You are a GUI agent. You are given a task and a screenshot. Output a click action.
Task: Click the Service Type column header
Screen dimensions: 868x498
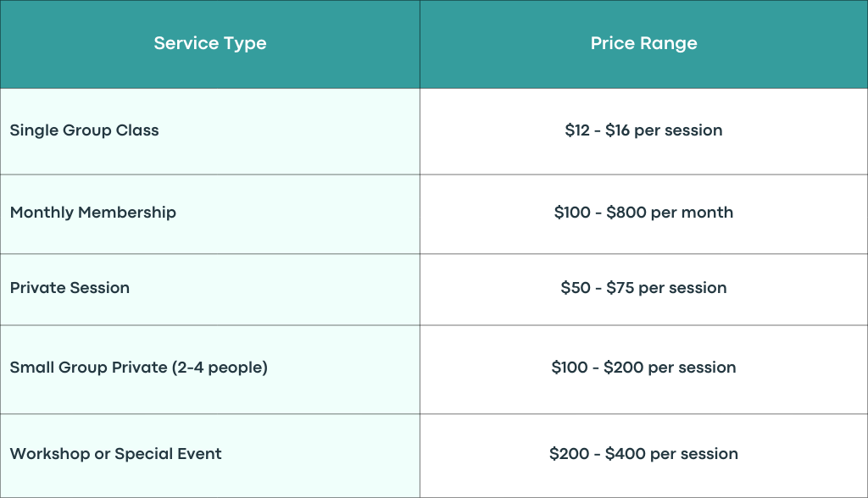pos(210,44)
